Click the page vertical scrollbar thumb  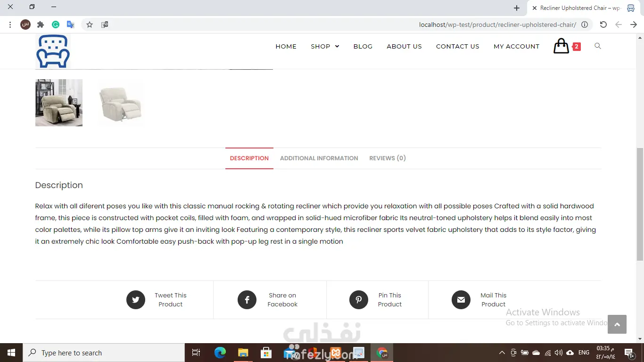coord(640,204)
